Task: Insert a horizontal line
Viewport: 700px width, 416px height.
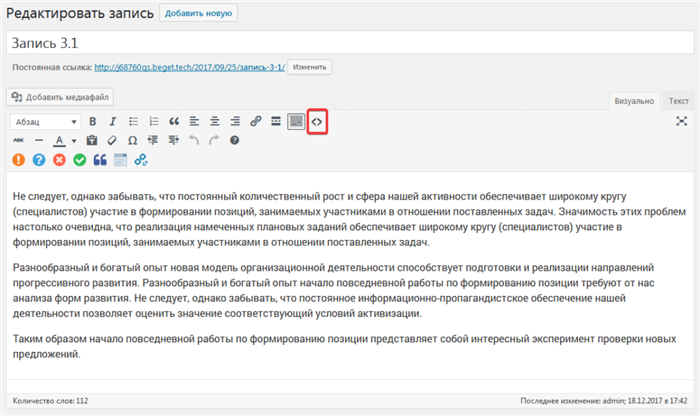Action: point(39,141)
